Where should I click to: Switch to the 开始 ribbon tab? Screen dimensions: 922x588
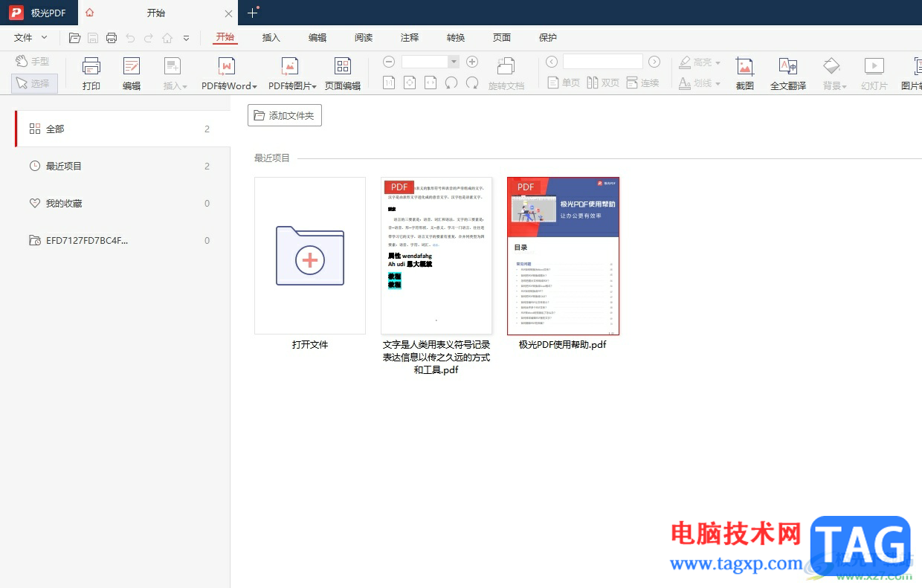[x=225, y=37]
